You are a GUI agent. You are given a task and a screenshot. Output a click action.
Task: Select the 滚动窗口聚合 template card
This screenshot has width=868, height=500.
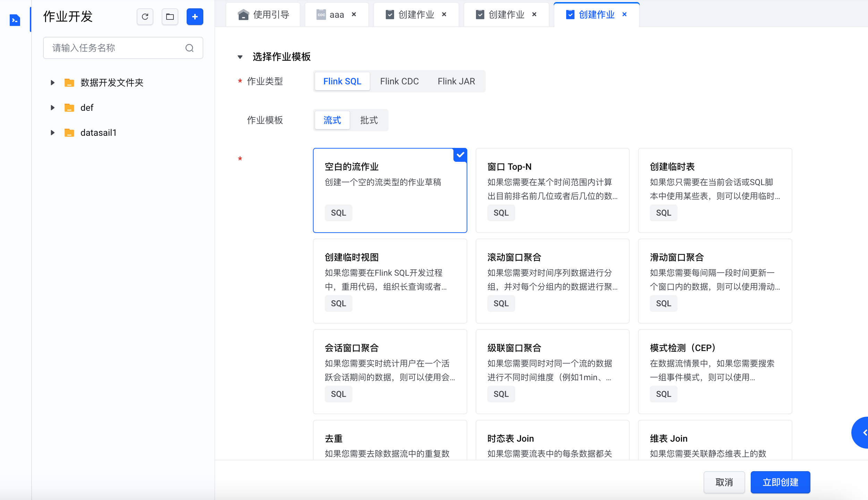[x=552, y=281]
